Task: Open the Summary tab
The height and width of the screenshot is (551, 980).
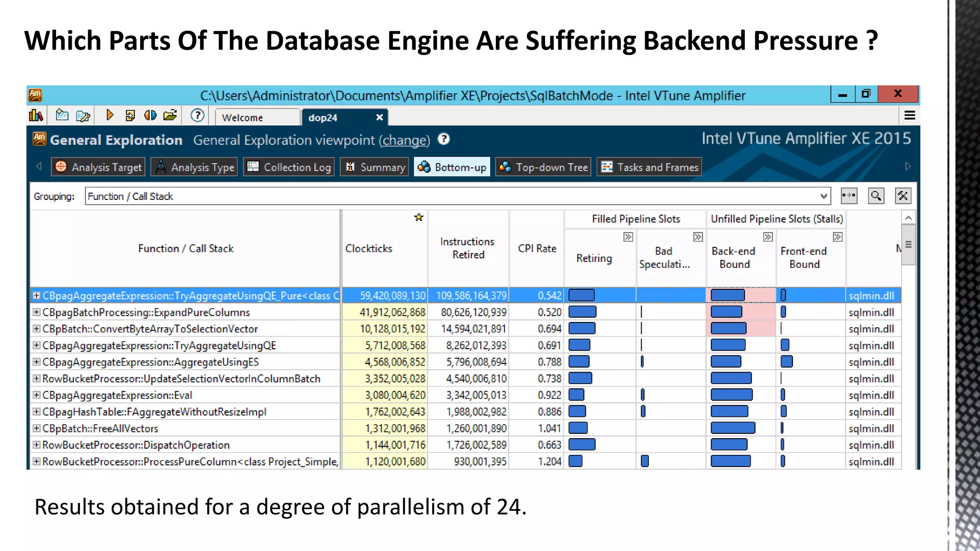Action: click(375, 167)
